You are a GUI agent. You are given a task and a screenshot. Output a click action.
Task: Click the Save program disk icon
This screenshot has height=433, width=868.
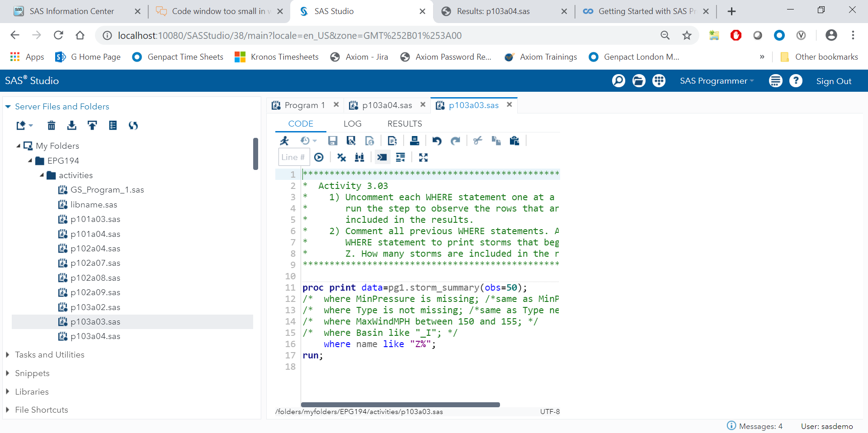333,141
